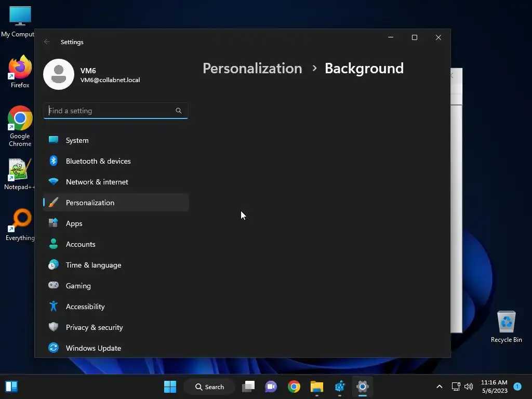Open the Accounts settings category
Screen dimensions: 532x399
pos(116,244)
